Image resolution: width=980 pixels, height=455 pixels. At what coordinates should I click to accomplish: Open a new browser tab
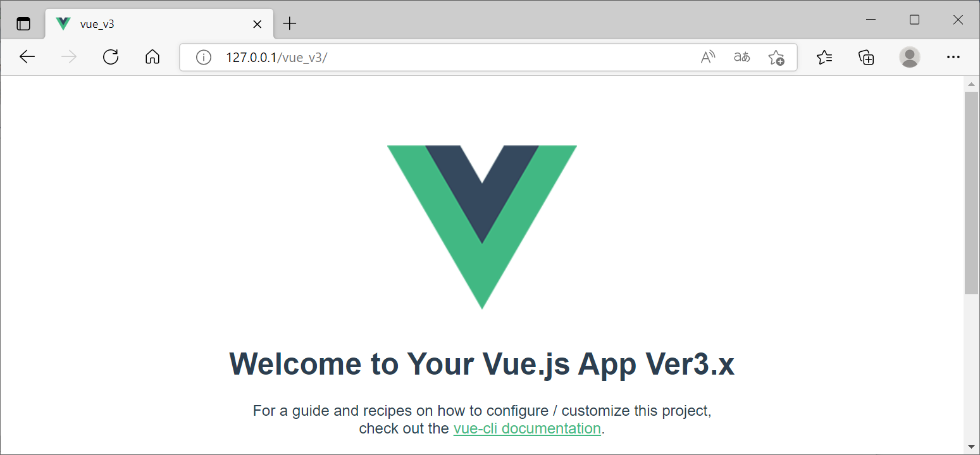[x=289, y=23]
